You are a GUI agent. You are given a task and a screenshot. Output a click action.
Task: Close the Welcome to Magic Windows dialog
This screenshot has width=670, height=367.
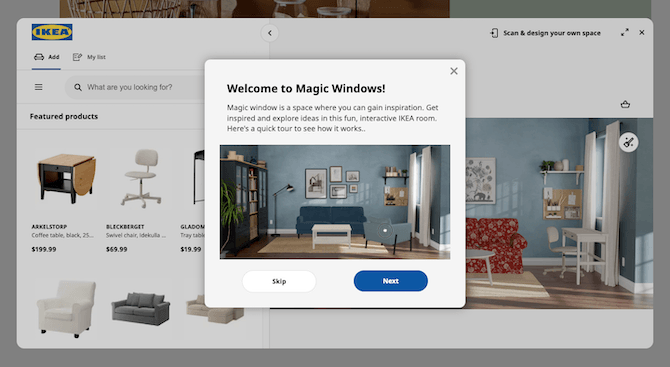click(454, 71)
